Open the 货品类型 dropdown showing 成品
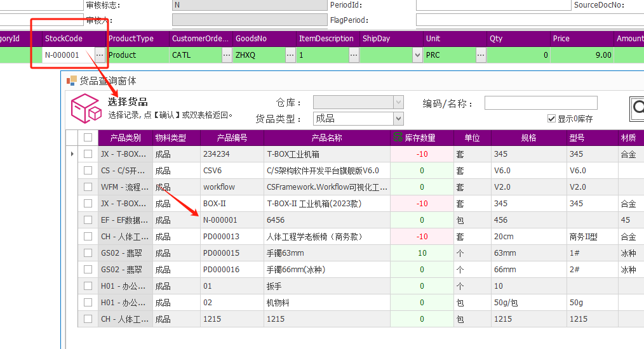The height and width of the screenshot is (349, 644). 398,119
